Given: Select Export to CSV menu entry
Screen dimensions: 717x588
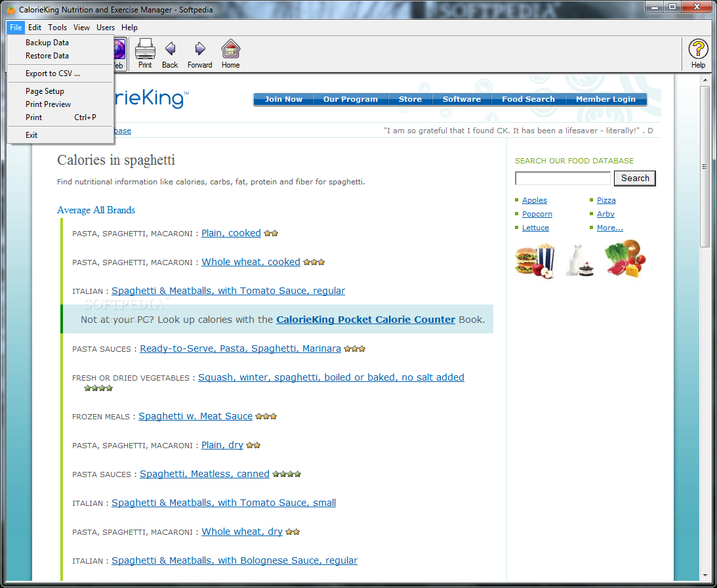Looking at the screenshot, I should click(x=60, y=73).
